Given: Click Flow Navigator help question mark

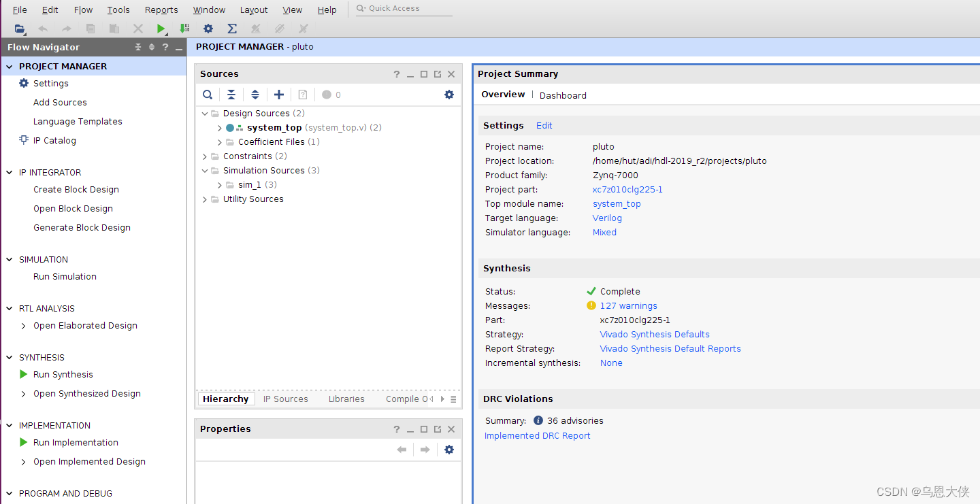Looking at the screenshot, I should click(165, 47).
